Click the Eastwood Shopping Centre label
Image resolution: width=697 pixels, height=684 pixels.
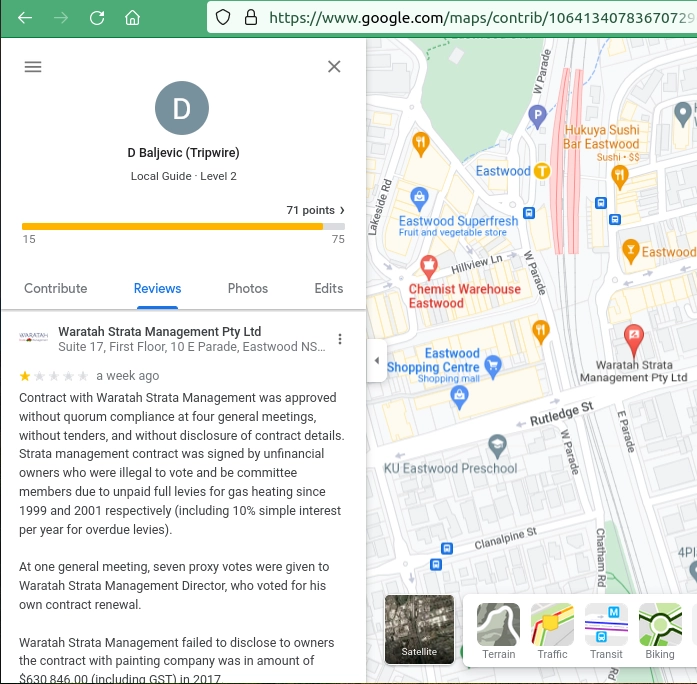tap(434, 360)
